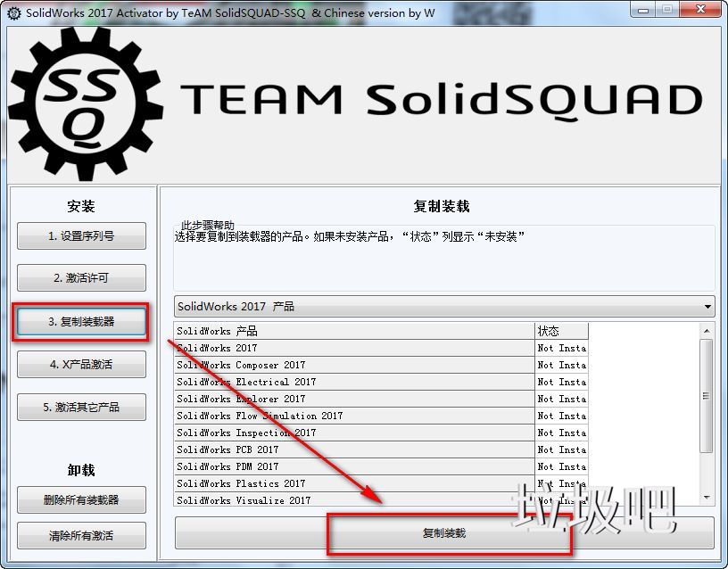The image size is (728, 569).
Task: Select SolidWorks Electrical 2017 row
Action: [354, 382]
